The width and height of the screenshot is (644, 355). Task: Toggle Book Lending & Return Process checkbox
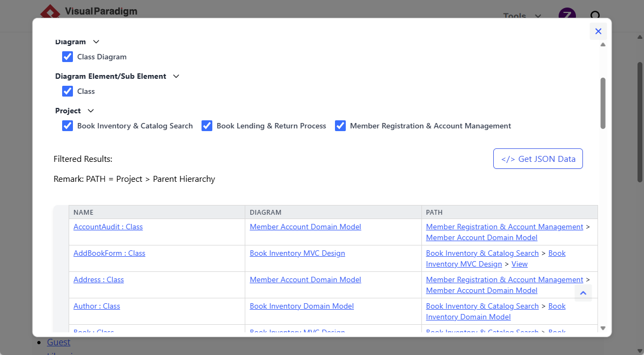coord(206,126)
